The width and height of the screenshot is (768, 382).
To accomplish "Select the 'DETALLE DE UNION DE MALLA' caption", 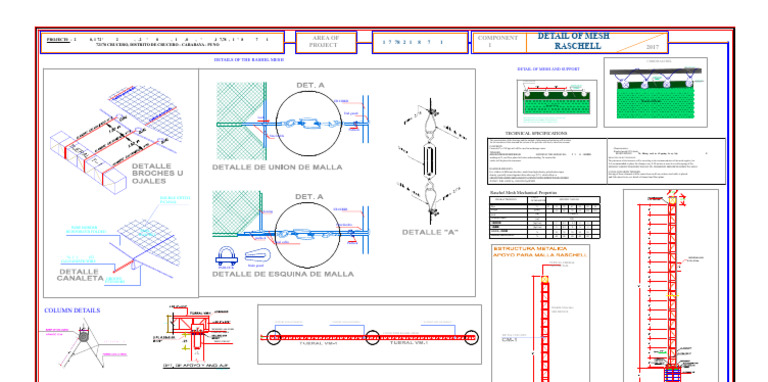I will 277,167.
